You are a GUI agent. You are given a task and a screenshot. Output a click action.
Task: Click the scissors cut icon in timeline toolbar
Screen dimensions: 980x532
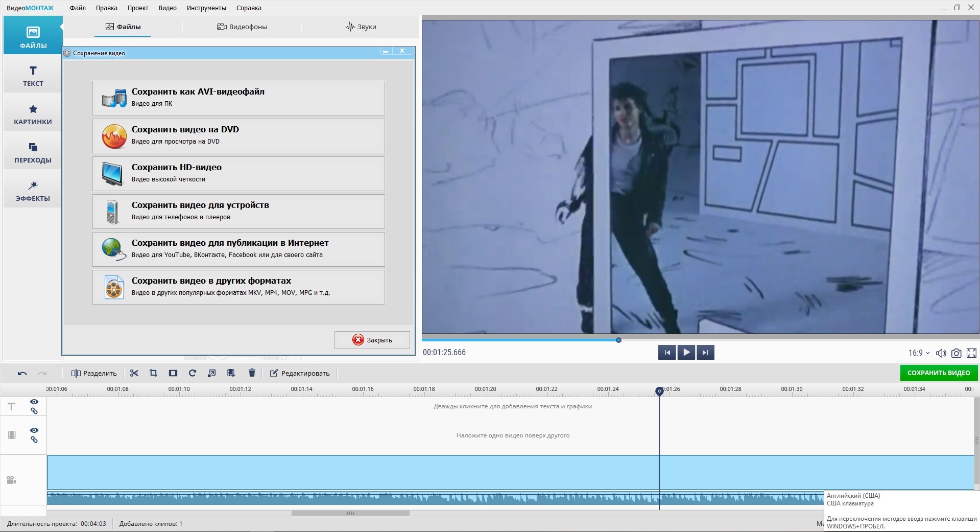point(134,373)
